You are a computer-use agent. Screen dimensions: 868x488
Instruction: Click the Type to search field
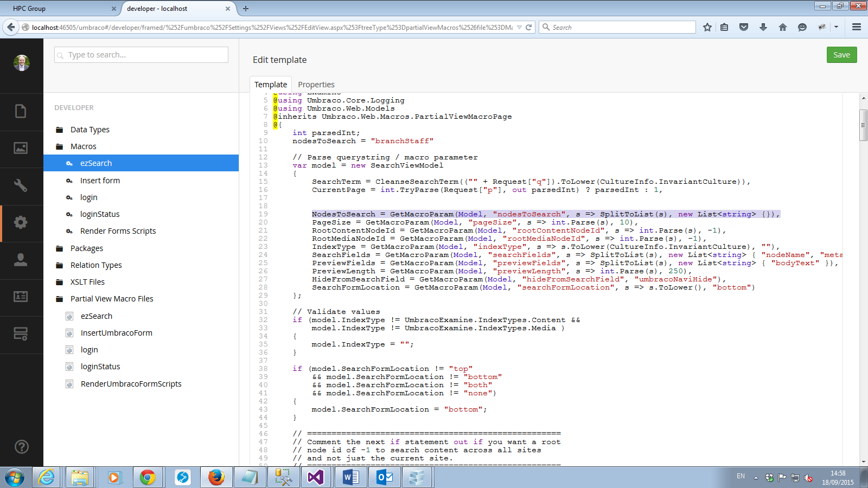coord(141,55)
